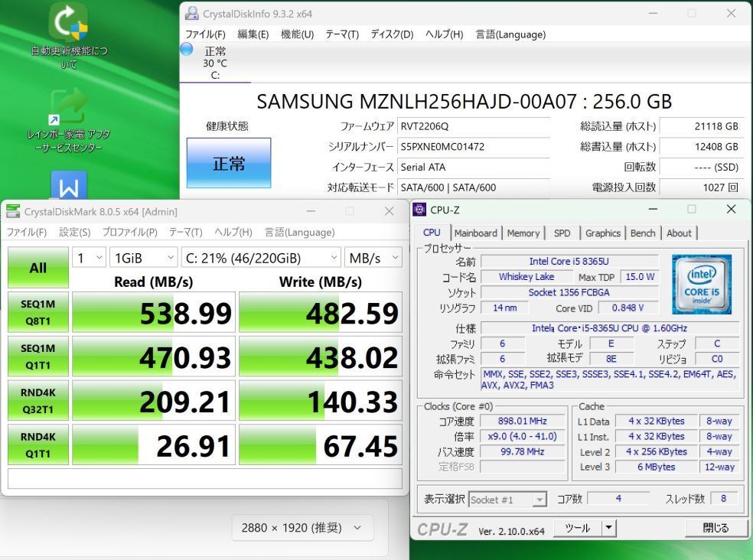Viewport: 753px width, 560px height.
Task: Run the SEQ1M Q1T1 test
Action: [x=38, y=357]
